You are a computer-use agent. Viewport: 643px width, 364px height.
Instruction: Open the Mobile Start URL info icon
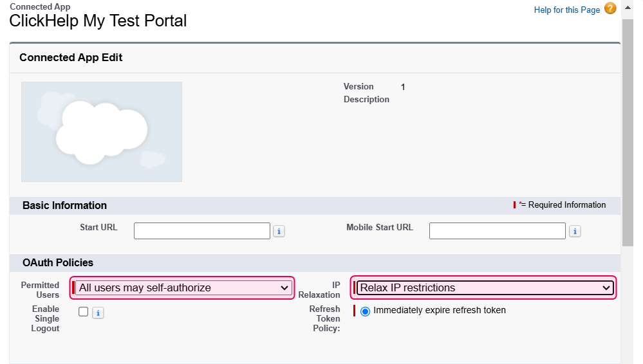pos(575,231)
